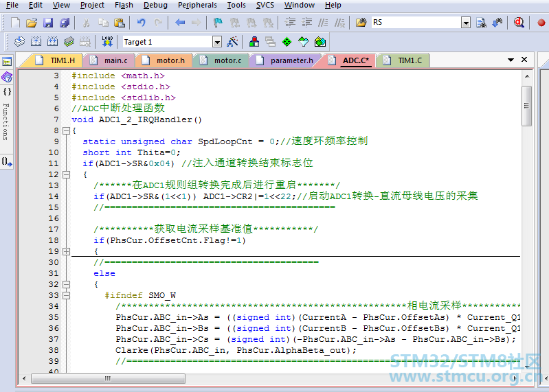Click the RS find text field

tap(416, 23)
